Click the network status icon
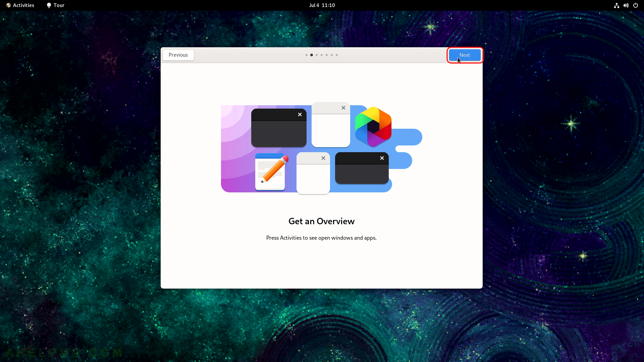The image size is (644, 362). [616, 5]
